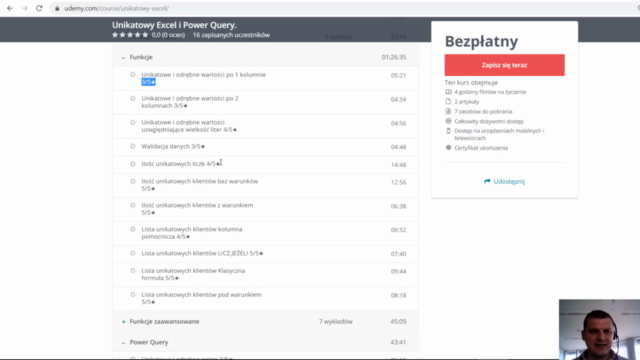Click the 45:09 duration for Funkcje zaawansowane
Image resolution: width=640 pixels, height=360 pixels.
(398, 322)
